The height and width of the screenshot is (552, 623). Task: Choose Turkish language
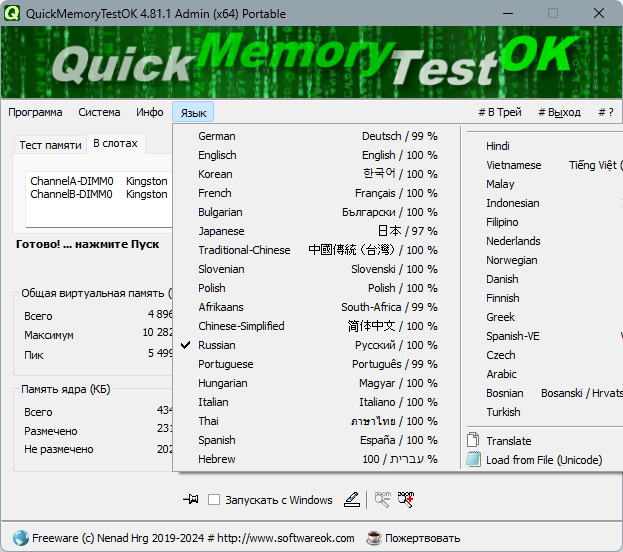(544, 412)
